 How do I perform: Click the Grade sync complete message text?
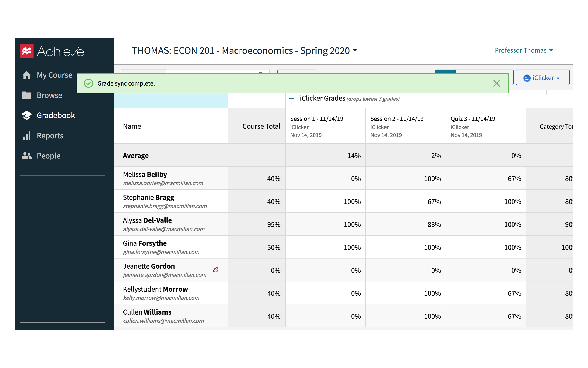click(126, 83)
